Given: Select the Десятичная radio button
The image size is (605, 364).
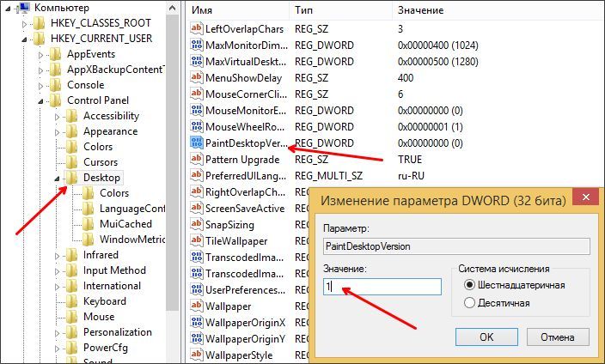Looking at the screenshot, I should click(469, 303).
